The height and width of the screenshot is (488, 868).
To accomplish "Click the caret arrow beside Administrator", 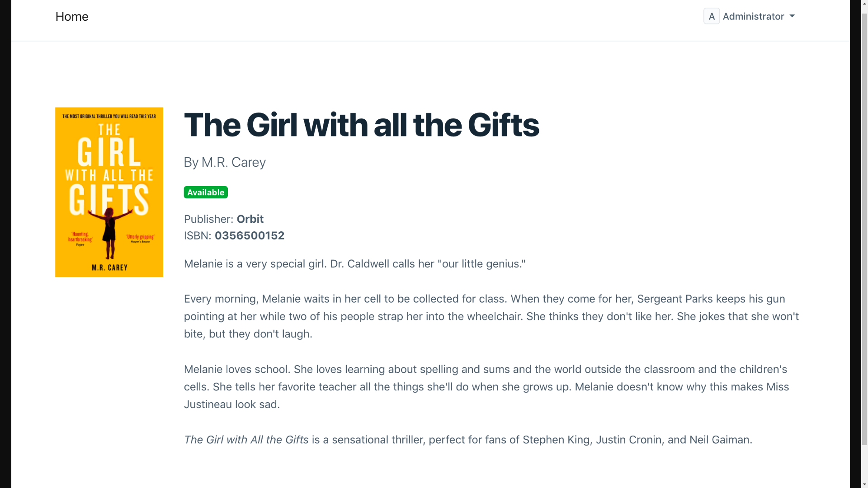I will [792, 16].
